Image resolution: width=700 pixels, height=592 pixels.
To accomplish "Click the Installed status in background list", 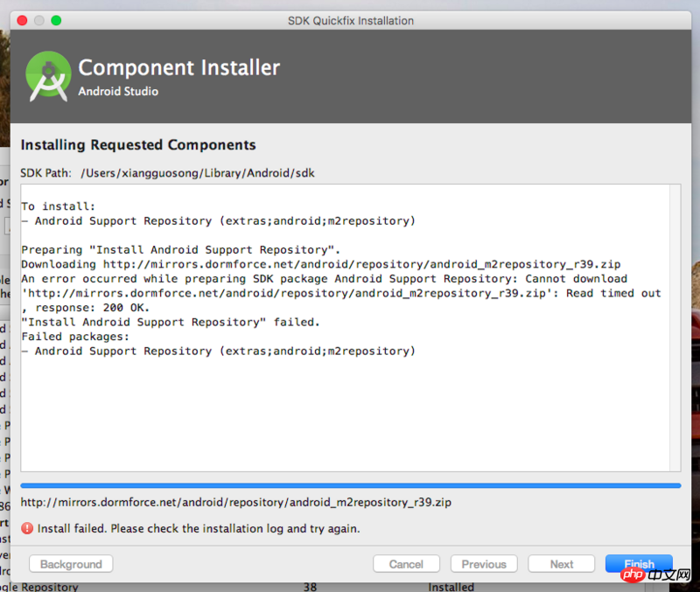I will [451, 587].
